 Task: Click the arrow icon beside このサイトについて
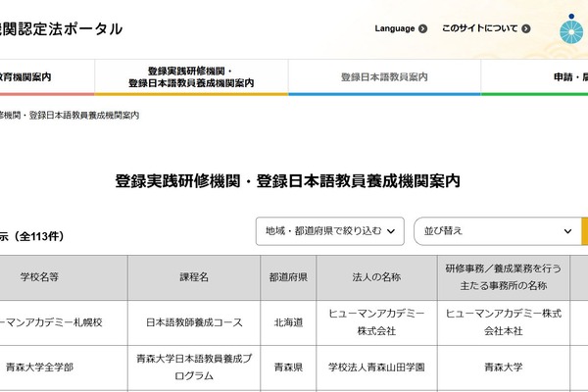click(x=526, y=28)
